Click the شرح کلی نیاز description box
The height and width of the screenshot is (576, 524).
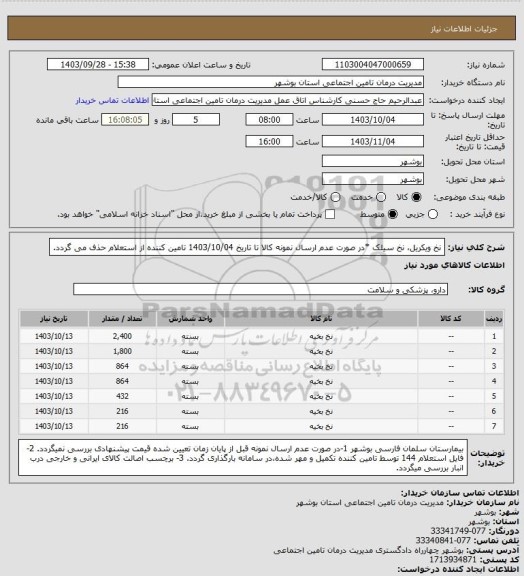[x=247, y=247]
